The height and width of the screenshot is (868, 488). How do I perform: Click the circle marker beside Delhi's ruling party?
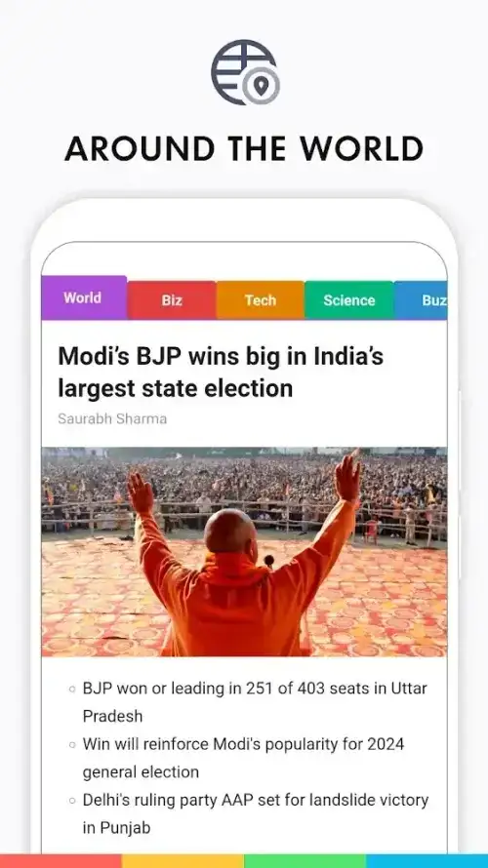click(72, 801)
